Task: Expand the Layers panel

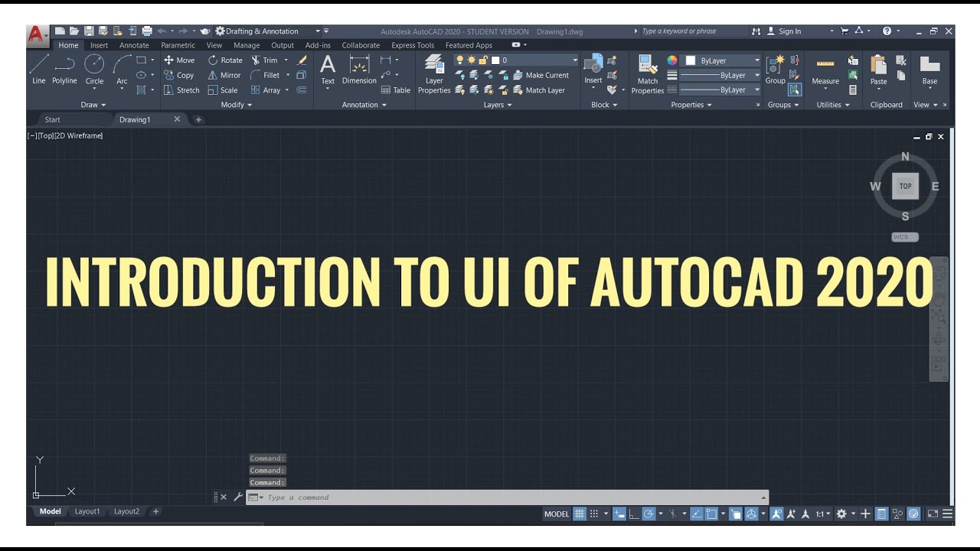Action: [498, 105]
